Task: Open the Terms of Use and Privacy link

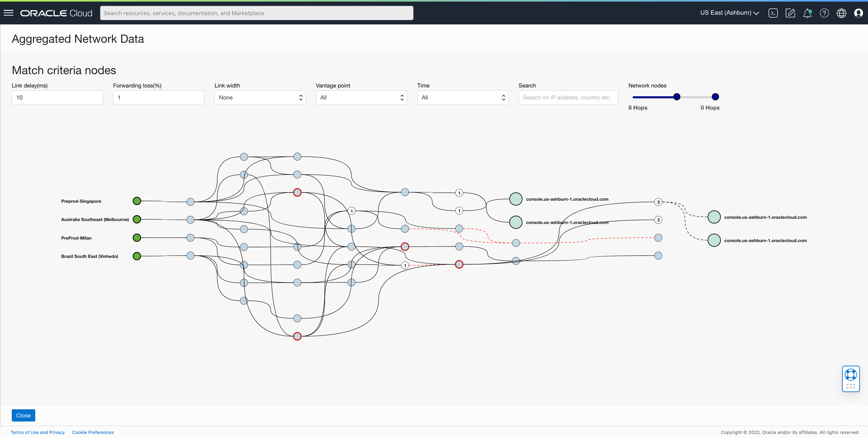Action: 37,432
